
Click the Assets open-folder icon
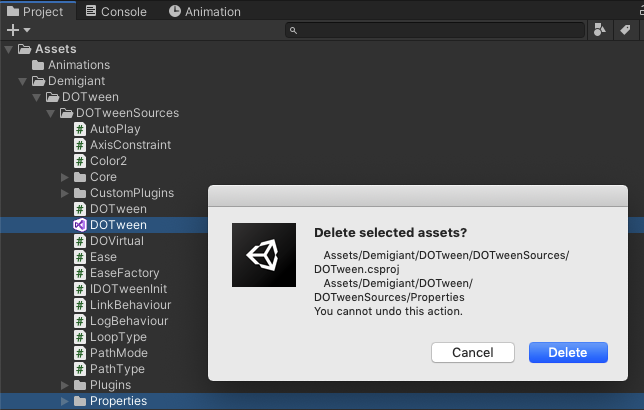pos(24,49)
